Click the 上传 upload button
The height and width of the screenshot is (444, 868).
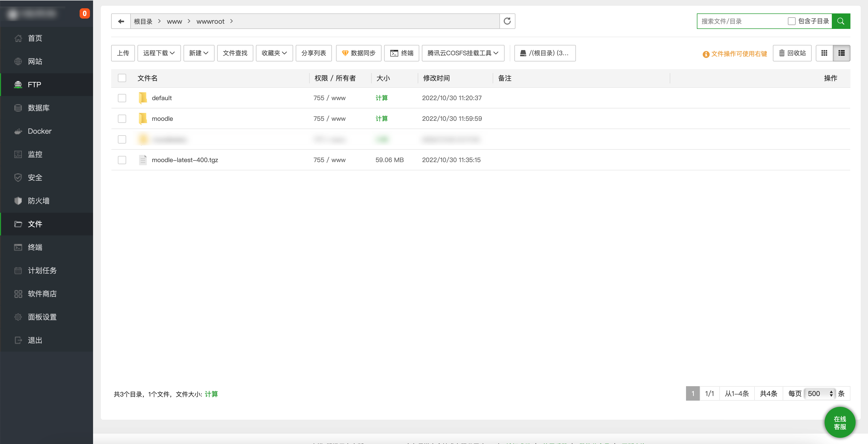[123, 53]
